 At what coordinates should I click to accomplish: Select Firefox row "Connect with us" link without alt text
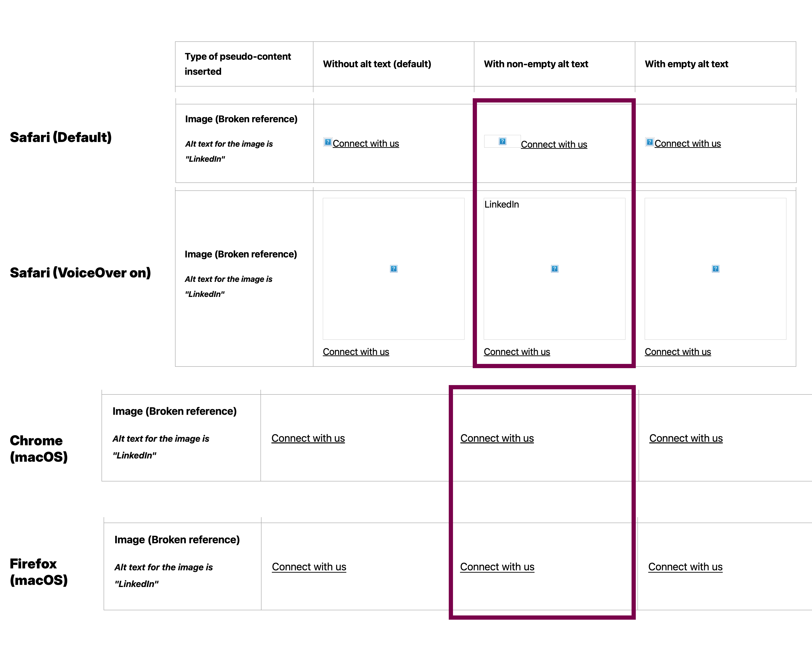tap(309, 567)
